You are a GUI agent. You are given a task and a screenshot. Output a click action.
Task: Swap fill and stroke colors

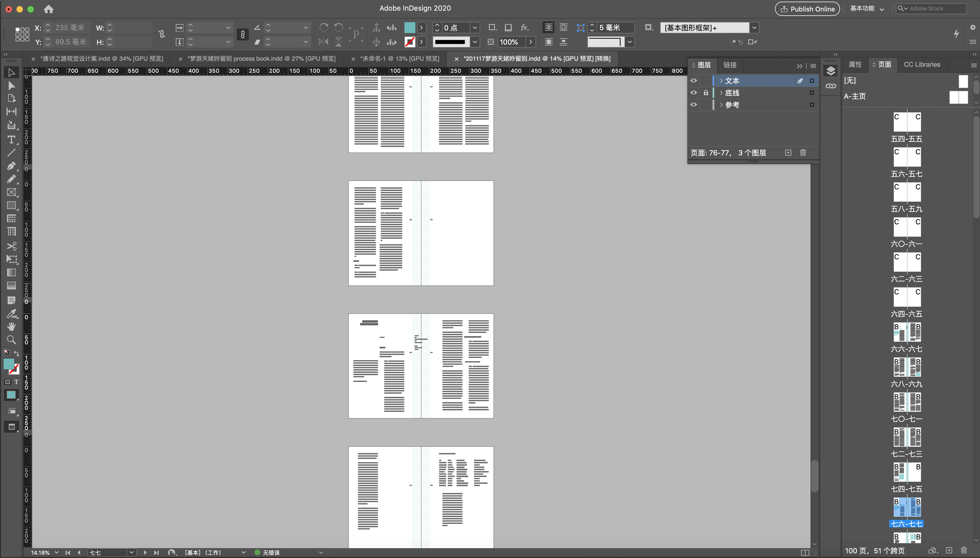tap(16, 353)
